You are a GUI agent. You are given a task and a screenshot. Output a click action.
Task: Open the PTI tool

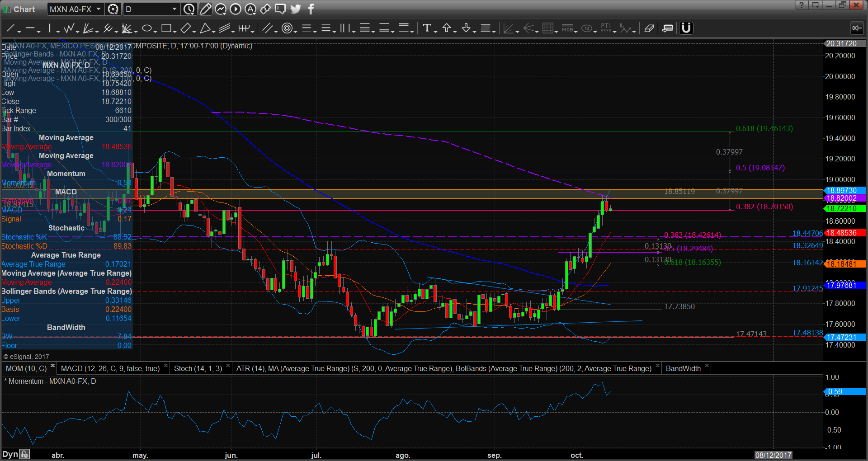(x=606, y=28)
